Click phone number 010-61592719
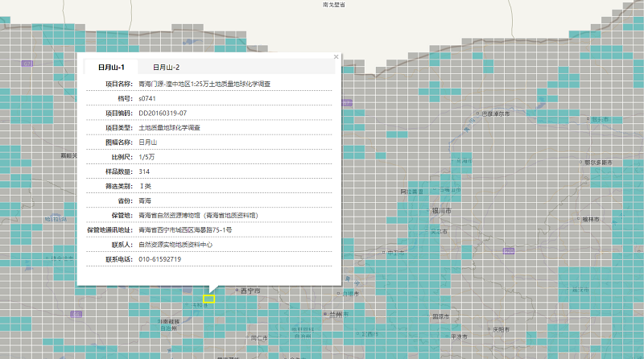Screen dimensions: 644x359 click(x=159, y=259)
